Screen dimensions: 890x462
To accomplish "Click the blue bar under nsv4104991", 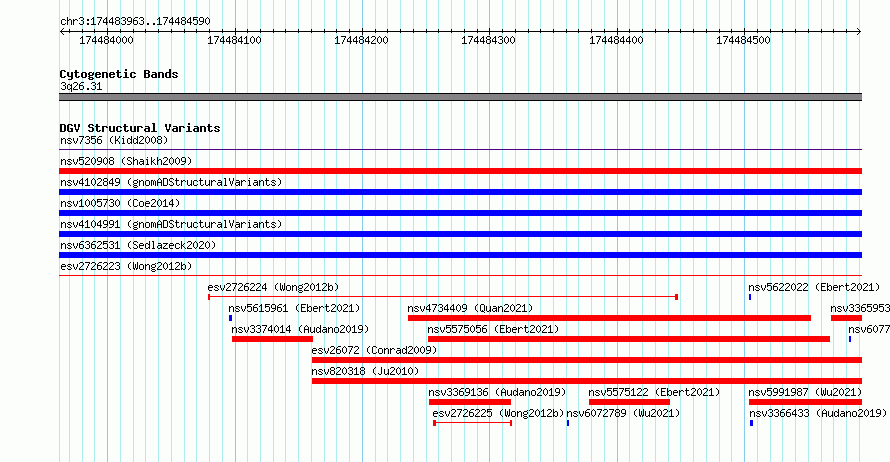I will tap(460, 234).
